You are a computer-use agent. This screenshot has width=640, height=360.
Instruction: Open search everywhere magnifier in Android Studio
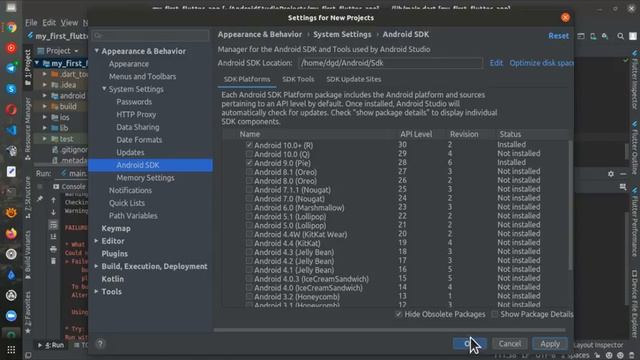[620, 36]
